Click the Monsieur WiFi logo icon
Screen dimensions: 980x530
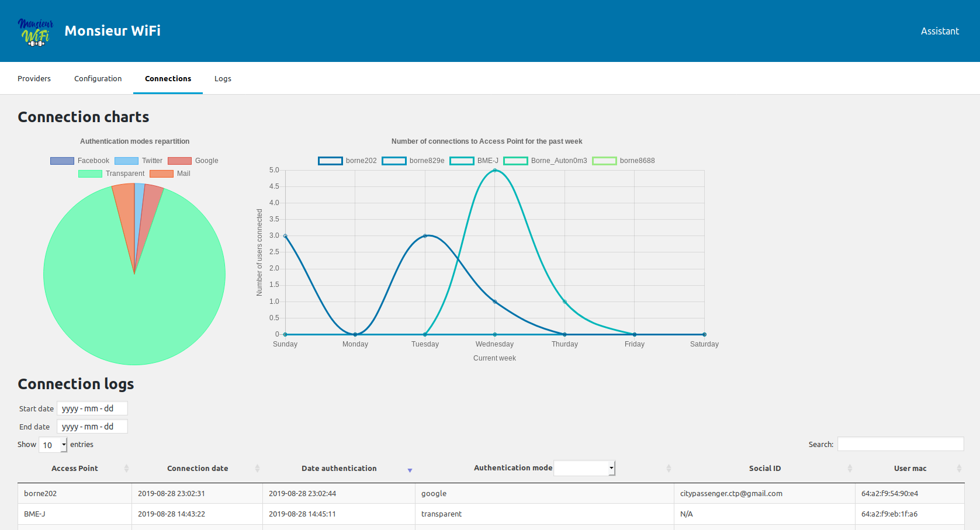[36, 32]
